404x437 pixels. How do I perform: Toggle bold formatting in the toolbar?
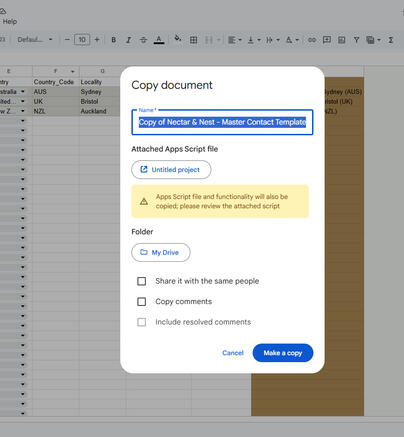pos(114,40)
